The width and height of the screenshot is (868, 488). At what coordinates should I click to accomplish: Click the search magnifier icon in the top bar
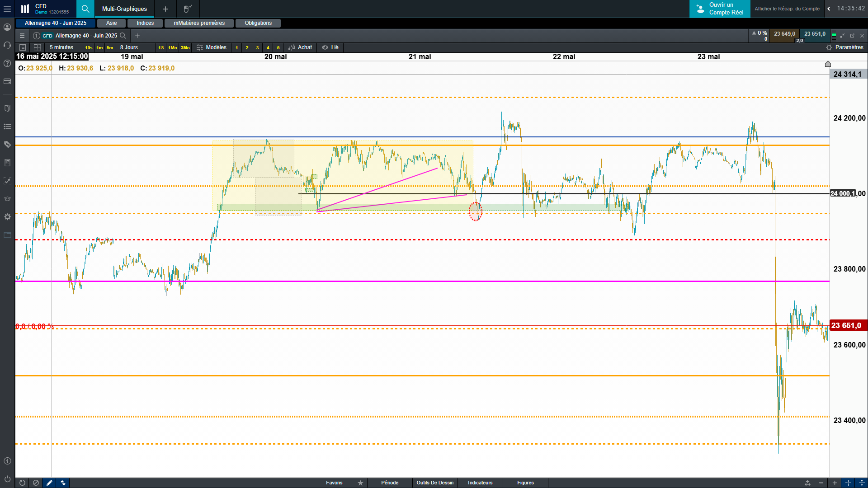click(x=85, y=9)
